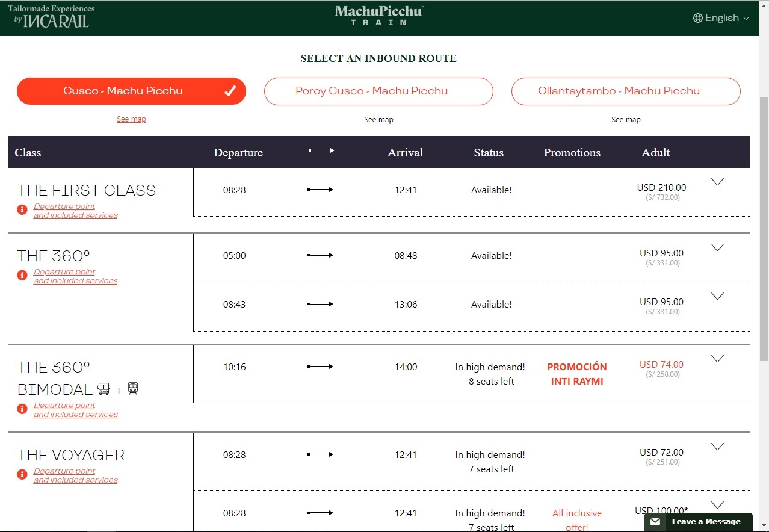Click the page vertical scrollbar
The height and width of the screenshot is (532, 769).
pos(764,229)
